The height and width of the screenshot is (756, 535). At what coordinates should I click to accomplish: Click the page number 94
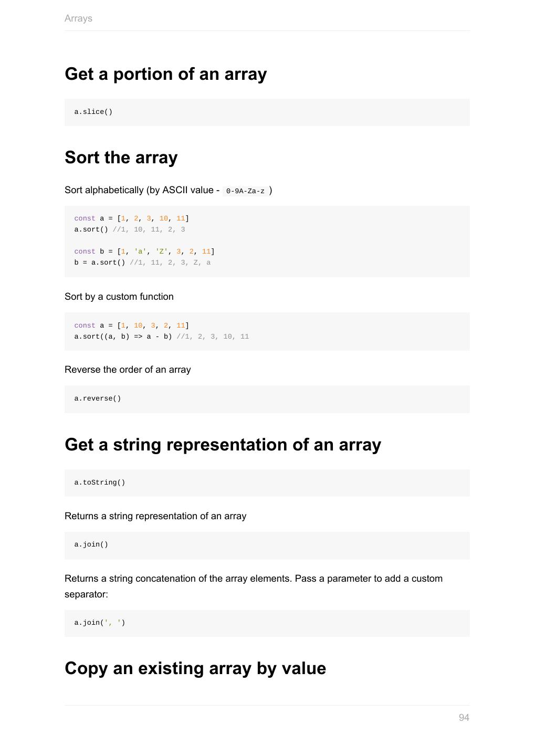click(x=464, y=718)
